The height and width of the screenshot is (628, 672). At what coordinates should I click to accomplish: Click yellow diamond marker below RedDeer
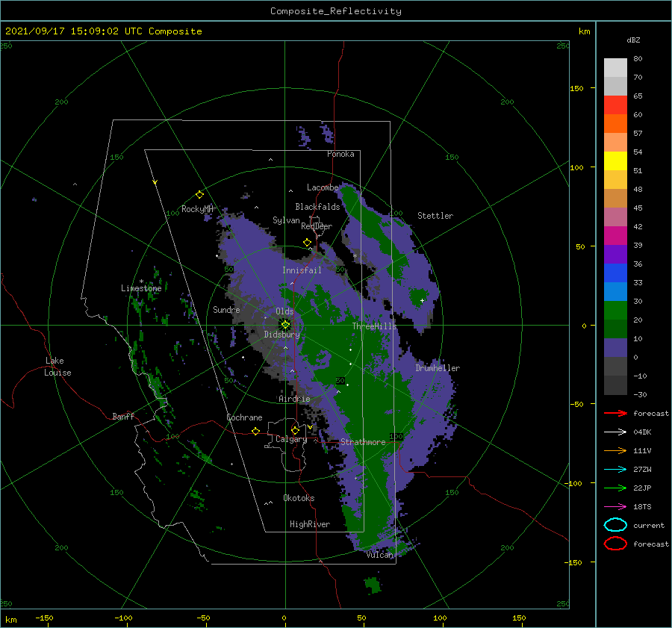tap(307, 243)
